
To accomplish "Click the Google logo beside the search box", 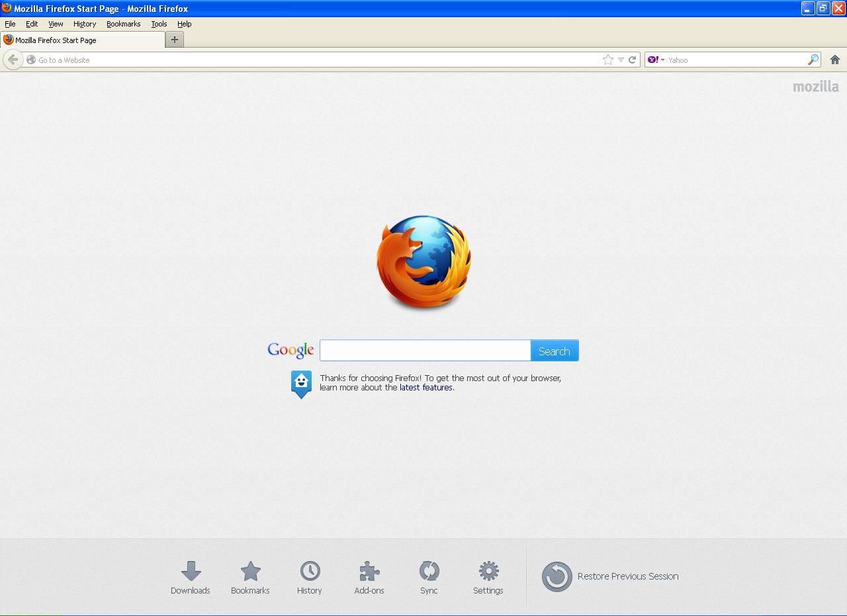I will pos(290,350).
